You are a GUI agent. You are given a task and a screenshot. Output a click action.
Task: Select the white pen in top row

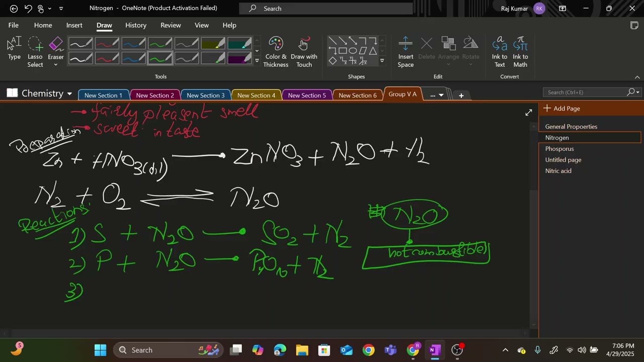80,44
